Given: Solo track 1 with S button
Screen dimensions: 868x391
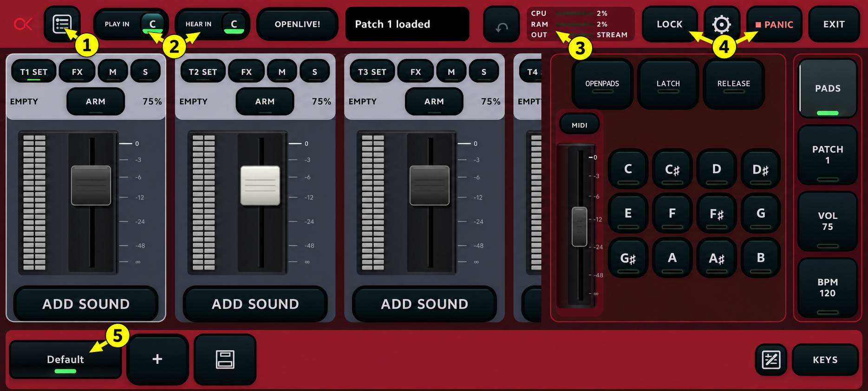Looking at the screenshot, I should (145, 72).
